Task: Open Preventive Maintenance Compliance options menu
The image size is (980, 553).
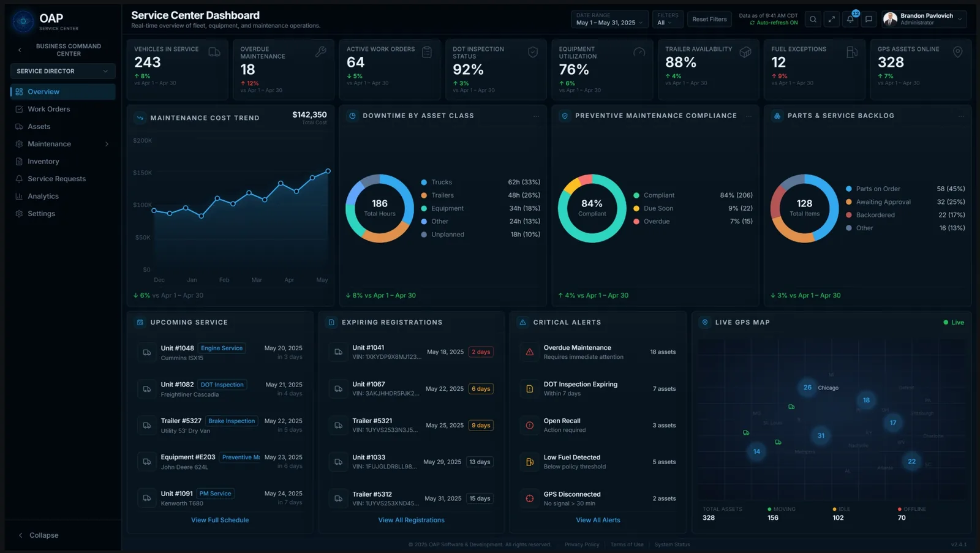Action: click(x=748, y=116)
